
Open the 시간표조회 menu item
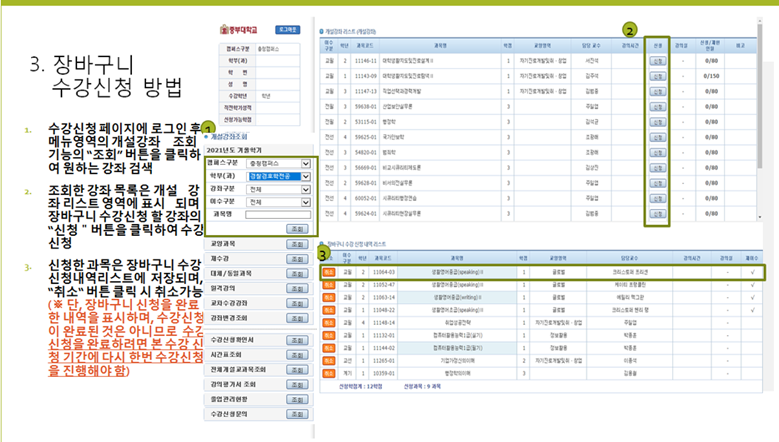(x=230, y=354)
